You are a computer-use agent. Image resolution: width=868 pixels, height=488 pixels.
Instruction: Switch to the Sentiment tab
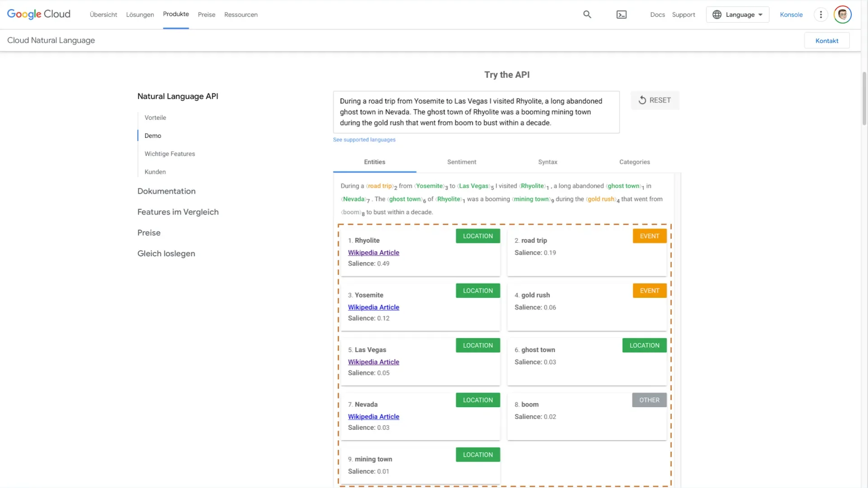462,162
